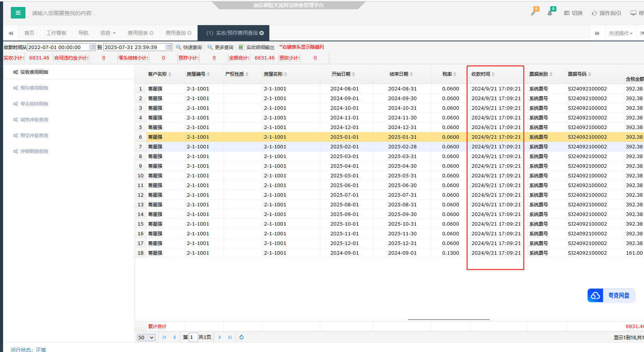The width and height of the screenshot is (644, 352).
Task: Click the wrench tool icon in header
Action: pos(534,13)
